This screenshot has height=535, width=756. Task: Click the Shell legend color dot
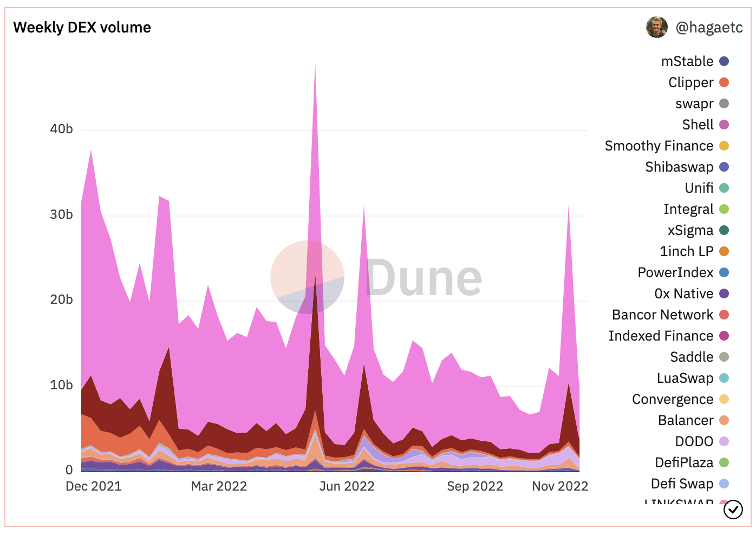click(x=724, y=125)
